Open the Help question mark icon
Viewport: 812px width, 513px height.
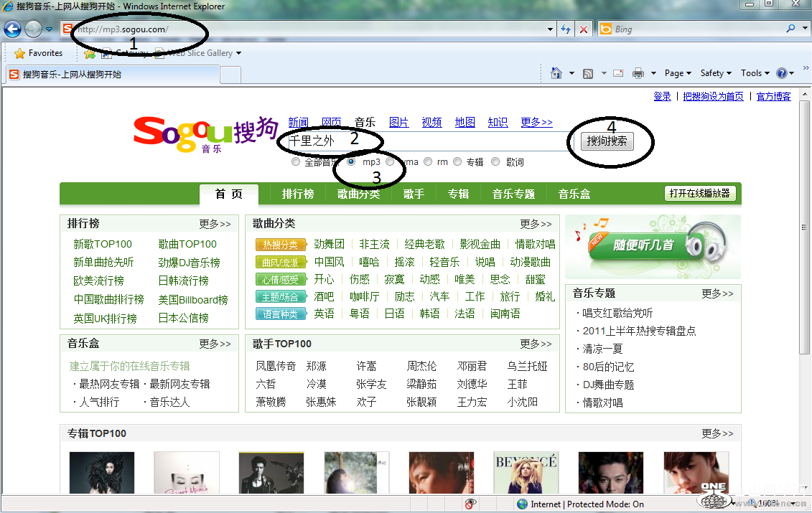coord(781,73)
